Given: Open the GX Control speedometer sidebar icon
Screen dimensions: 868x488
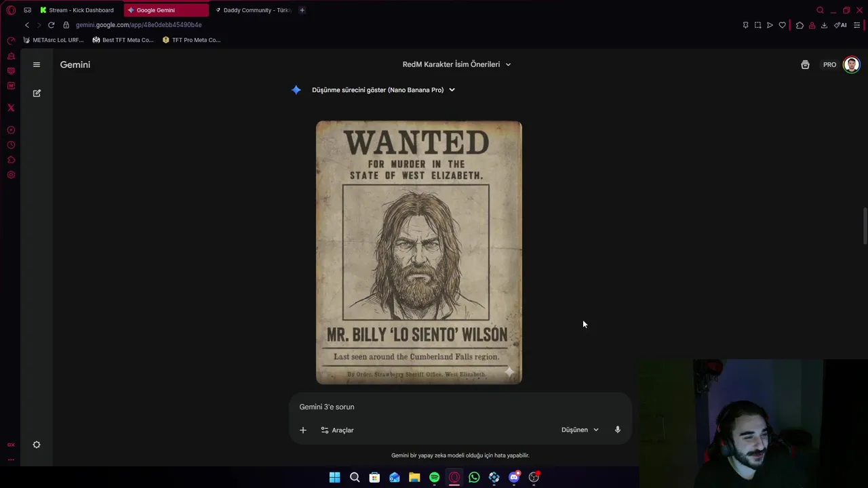Looking at the screenshot, I should coord(11,41).
